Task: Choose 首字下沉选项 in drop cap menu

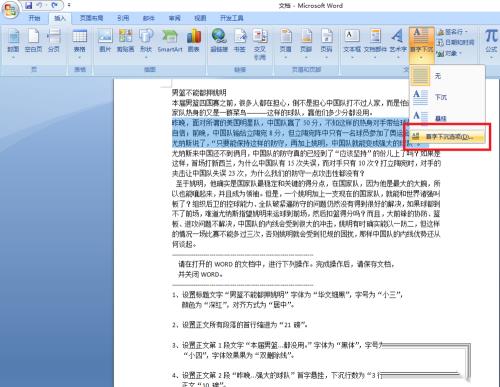Action: 447,137
